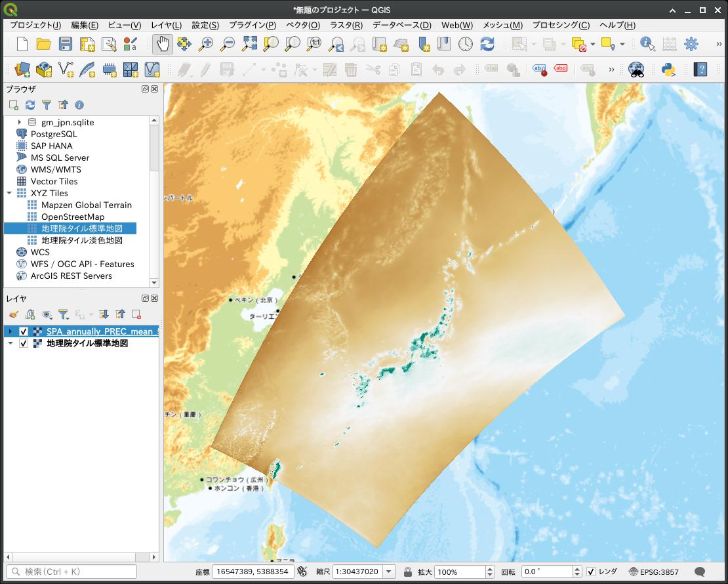The width and height of the screenshot is (728, 584).
Task: Select ArcGIS REST Servers item
Action: pyautogui.click(x=71, y=276)
